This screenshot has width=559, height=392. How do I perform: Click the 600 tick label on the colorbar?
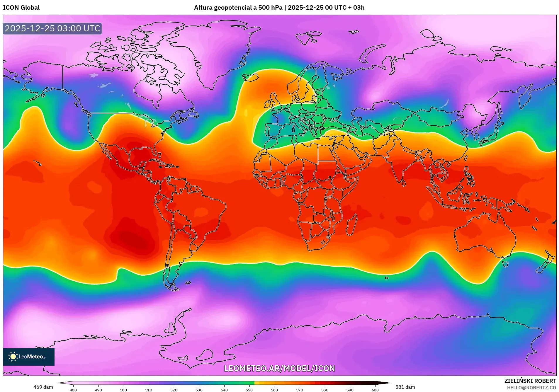coord(375,390)
